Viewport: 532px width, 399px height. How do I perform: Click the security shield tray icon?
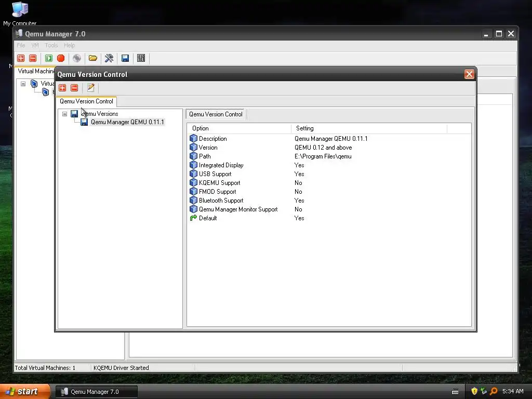(474, 391)
